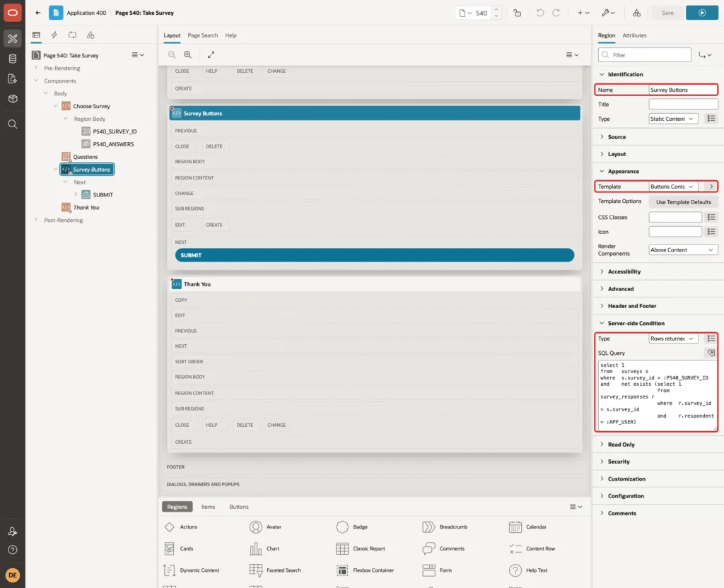Image resolution: width=724 pixels, height=588 pixels.
Task: Open the help question mark icon
Action: (13, 550)
